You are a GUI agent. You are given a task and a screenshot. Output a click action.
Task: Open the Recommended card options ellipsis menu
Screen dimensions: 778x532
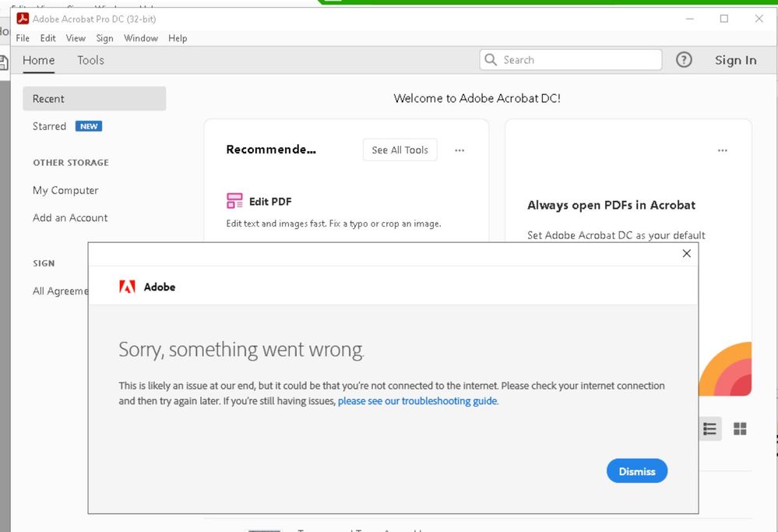459,150
